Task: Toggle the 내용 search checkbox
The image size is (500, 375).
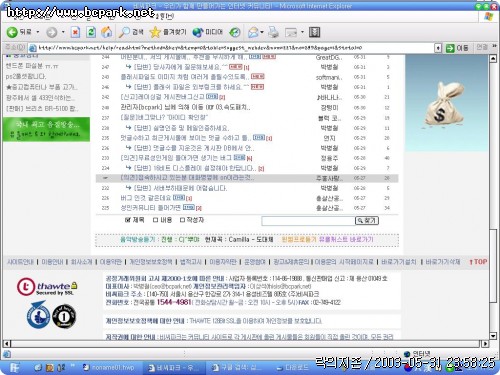Action: coord(155,220)
